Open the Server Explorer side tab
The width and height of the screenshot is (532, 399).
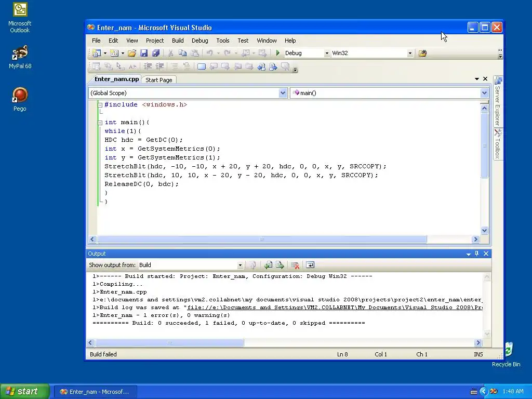click(x=498, y=101)
